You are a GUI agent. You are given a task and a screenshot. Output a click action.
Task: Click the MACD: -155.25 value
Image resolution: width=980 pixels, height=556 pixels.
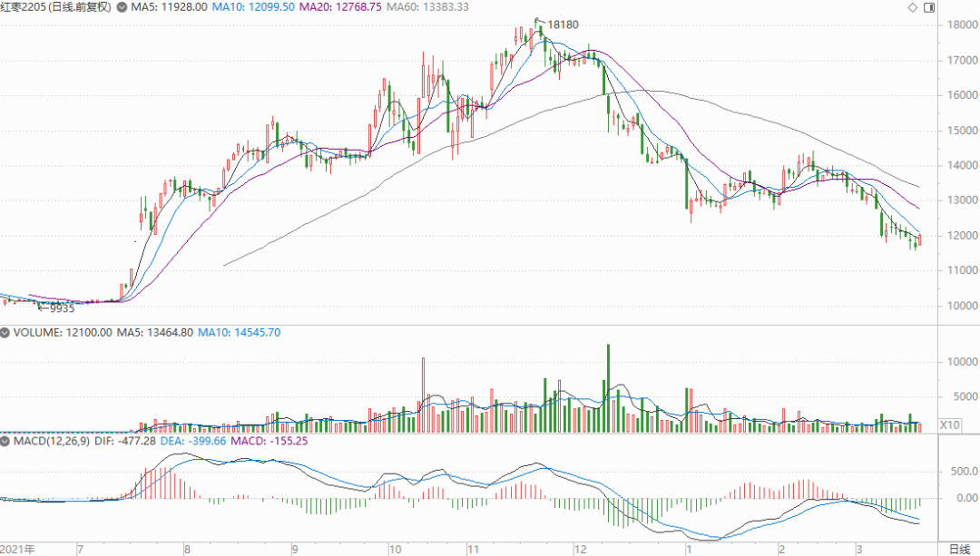(x=269, y=441)
